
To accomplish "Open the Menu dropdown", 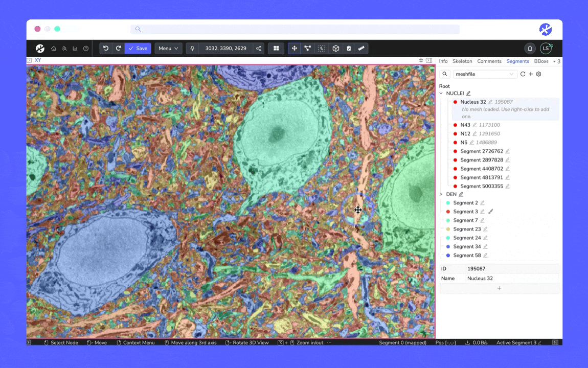I will coord(168,49).
